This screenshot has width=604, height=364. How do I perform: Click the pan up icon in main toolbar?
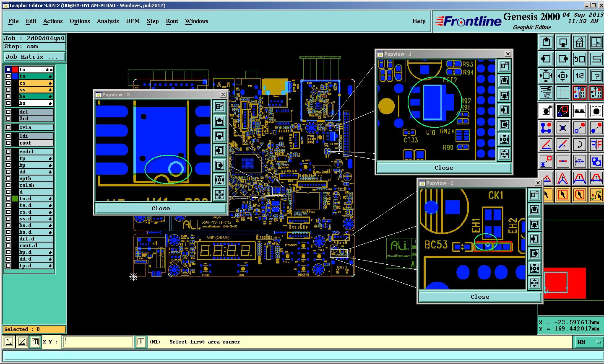546,42
